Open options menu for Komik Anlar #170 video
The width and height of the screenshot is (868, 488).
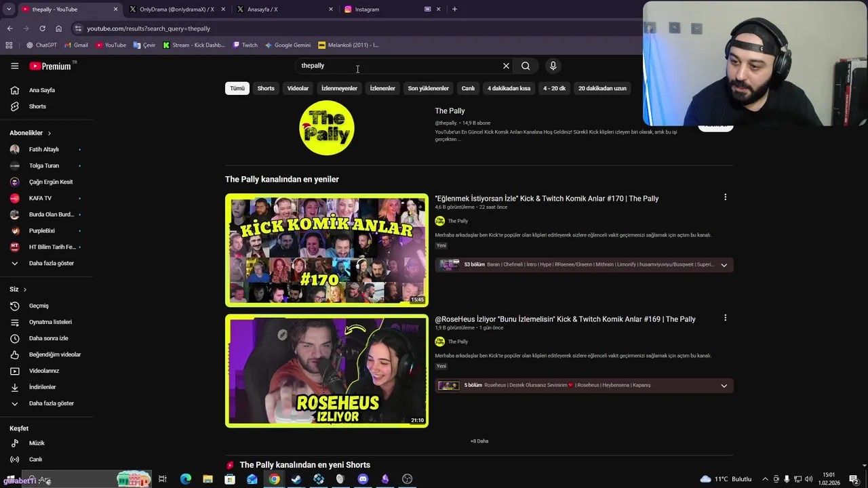click(x=725, y=197)
